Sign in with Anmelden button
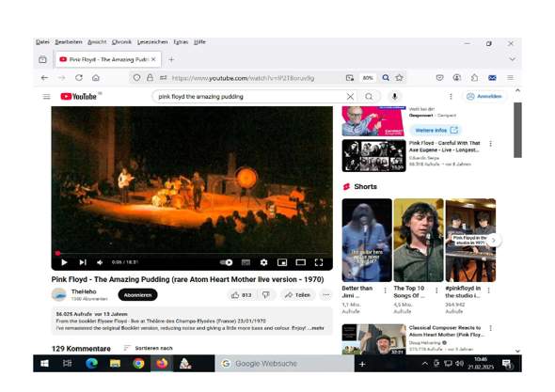 tap(484, 96)
